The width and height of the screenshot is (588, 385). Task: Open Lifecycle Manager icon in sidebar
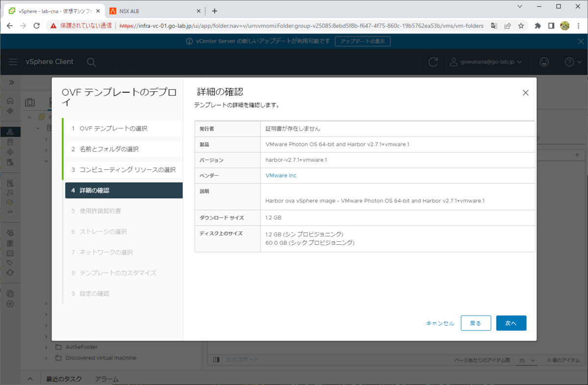(10, 273)
